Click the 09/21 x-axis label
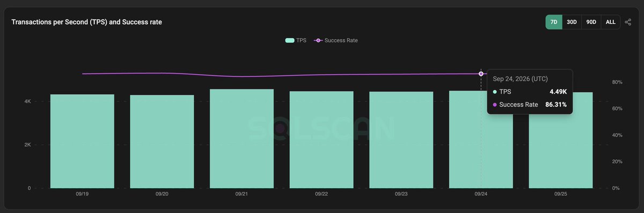The width and height of the screenshot is (644, 213). (x=241, y=194)
